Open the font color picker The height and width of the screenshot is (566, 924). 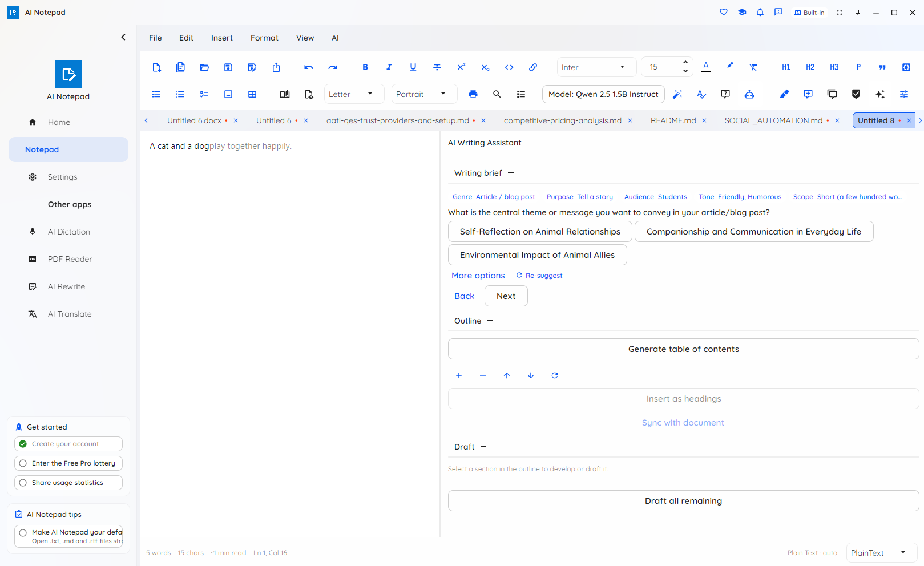click(x=706, y=67)
